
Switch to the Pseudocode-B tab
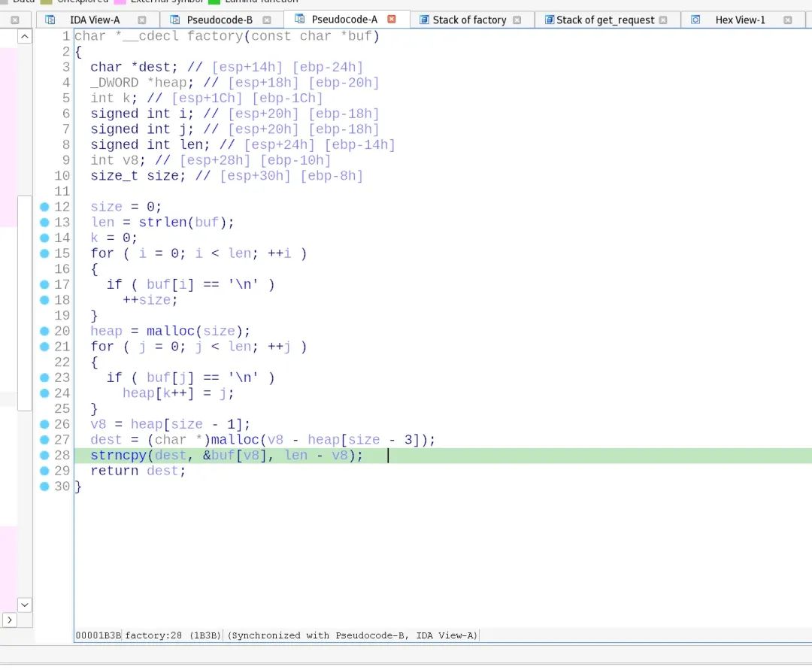[x=220, y=20]
